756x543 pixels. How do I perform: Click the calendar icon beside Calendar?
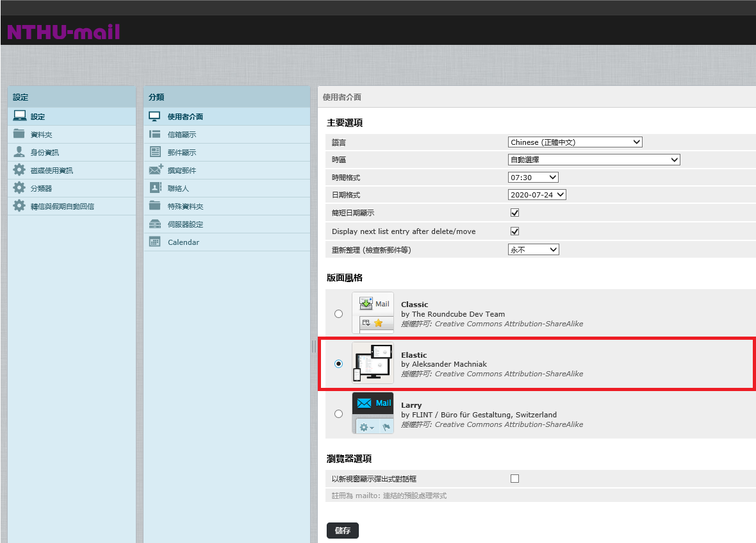(x=154, y=242)
